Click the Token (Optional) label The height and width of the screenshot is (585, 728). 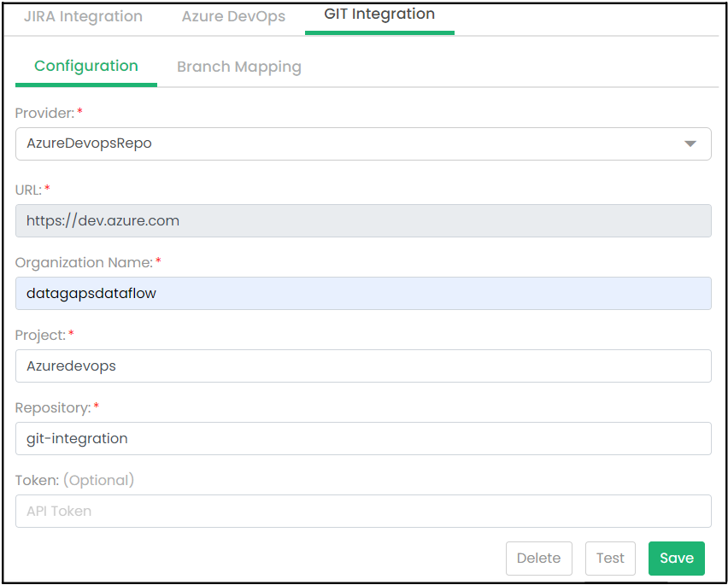point(74,480)
